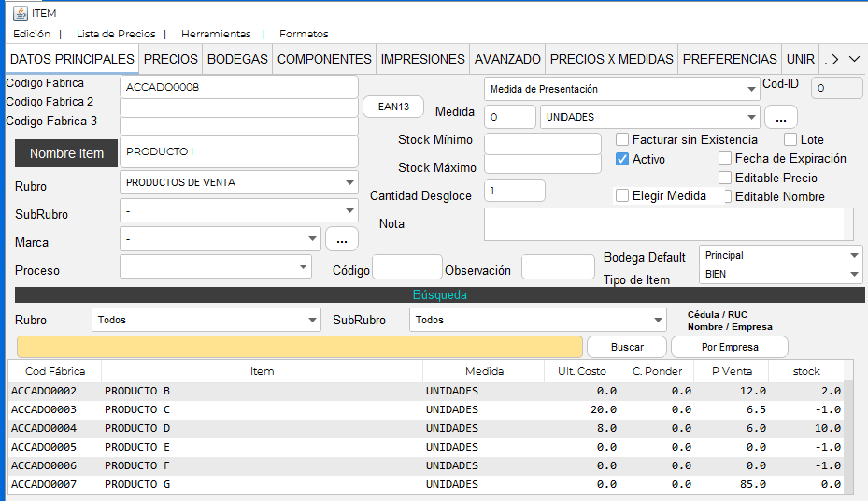Click the Java icon in title bar
Screen dimensions: 868x501
coord(19,12)
